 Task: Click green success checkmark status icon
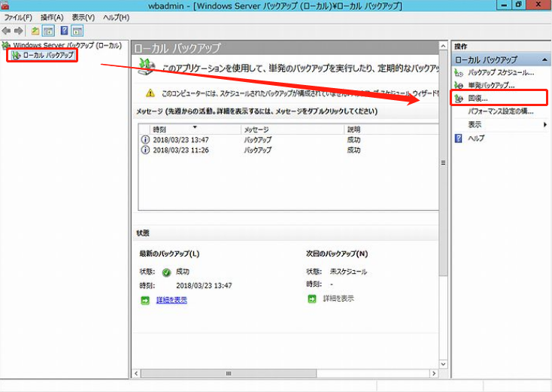166,272
